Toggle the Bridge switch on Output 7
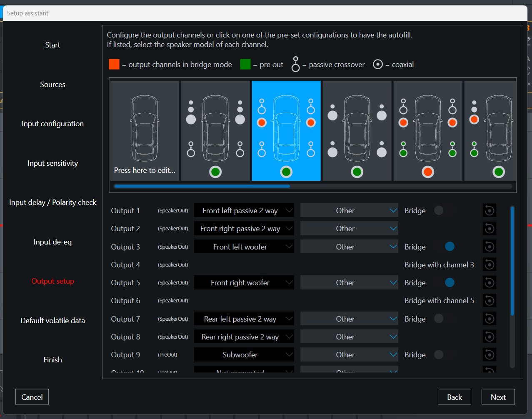Screen dimensions: 532x419 click(444, 319)
